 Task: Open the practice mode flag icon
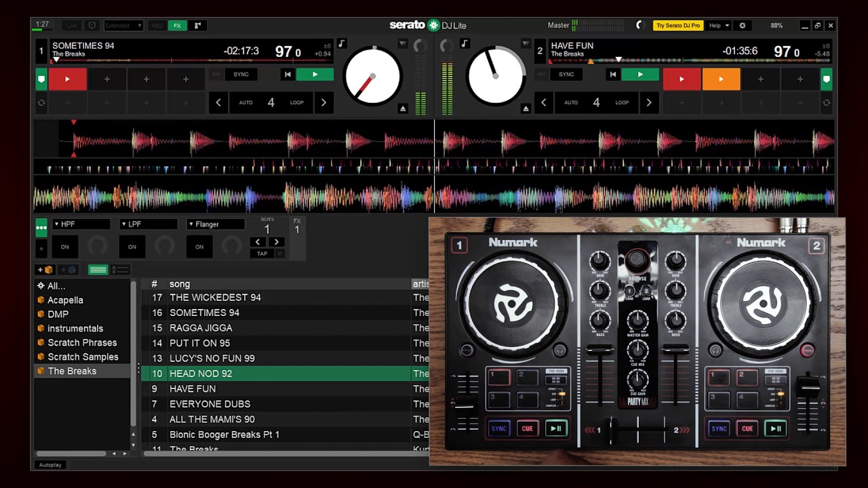tap(198, 26)
